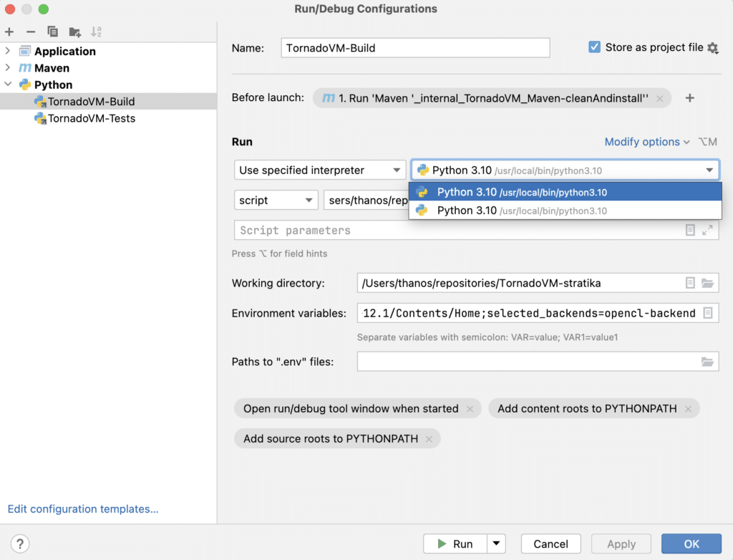Expand the Application configuration node
This screenshot has width=733, height=560.
pos(8,51)
